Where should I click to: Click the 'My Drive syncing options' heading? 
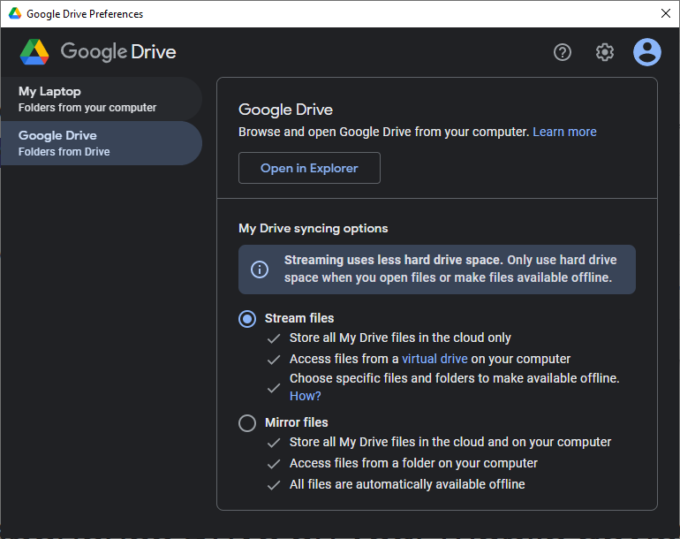coord(313,228)
